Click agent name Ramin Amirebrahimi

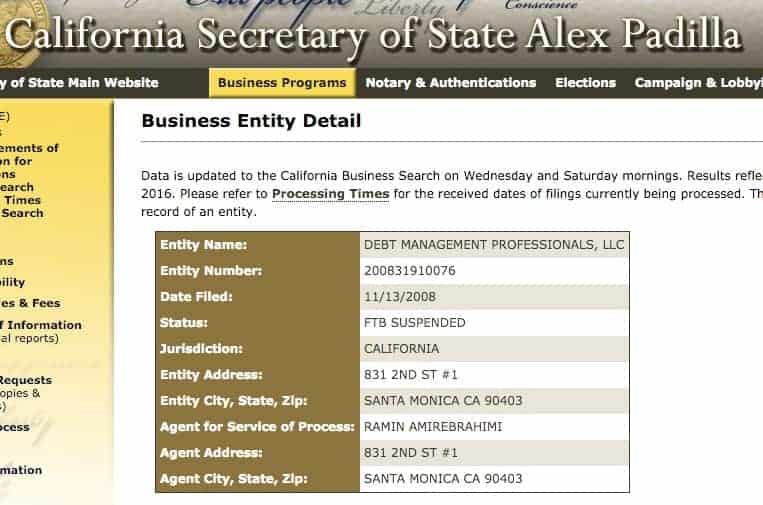coord(433,427)
